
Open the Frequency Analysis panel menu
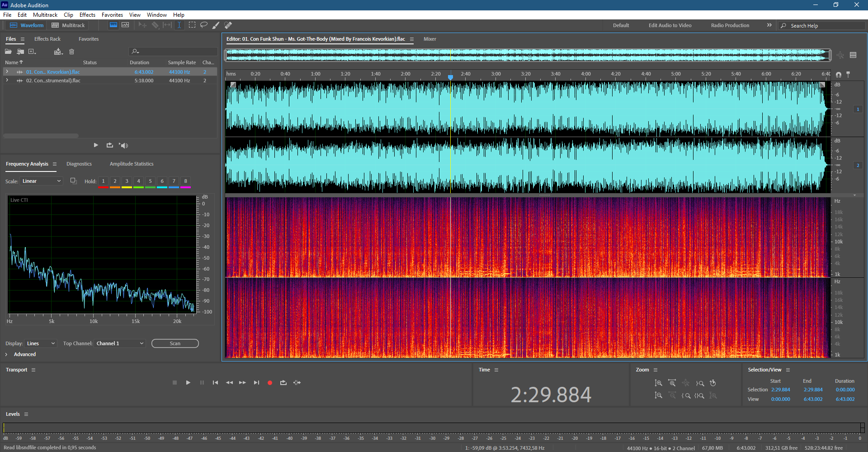click(55, 164)
